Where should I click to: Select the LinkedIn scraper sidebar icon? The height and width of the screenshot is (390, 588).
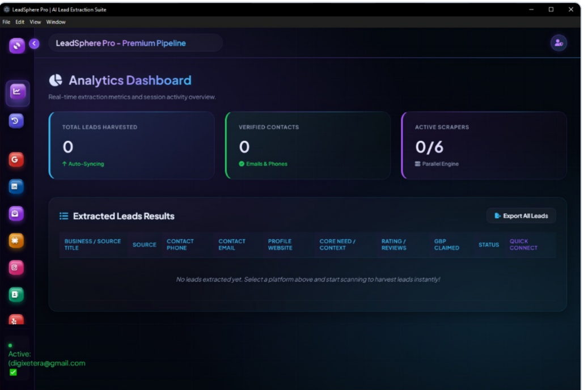16,186
